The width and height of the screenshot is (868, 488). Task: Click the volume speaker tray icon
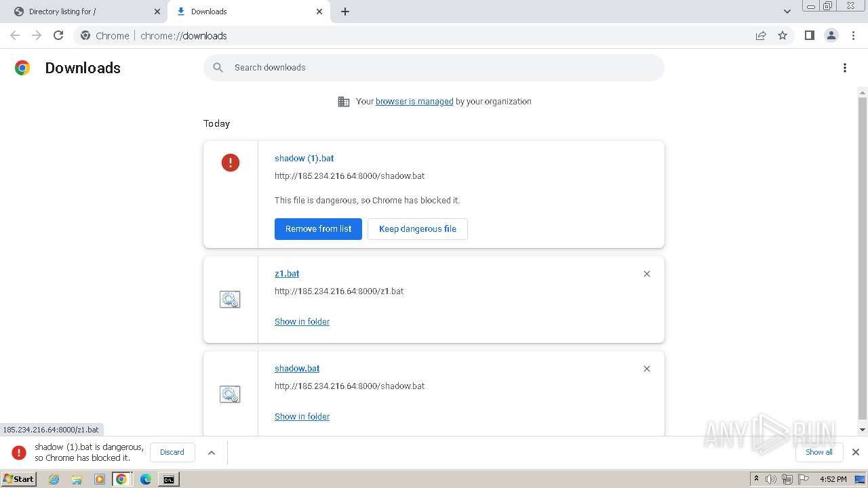coord(771,479)
